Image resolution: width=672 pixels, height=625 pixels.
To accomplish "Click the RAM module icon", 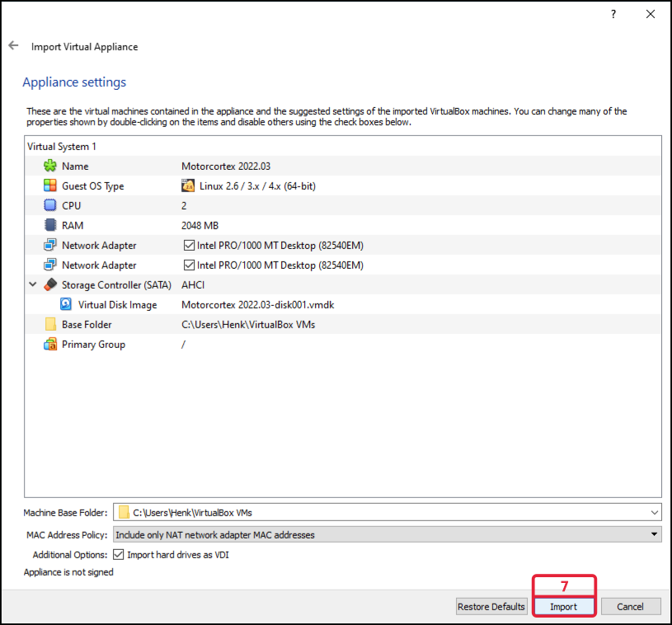I will tap(50, 225).
